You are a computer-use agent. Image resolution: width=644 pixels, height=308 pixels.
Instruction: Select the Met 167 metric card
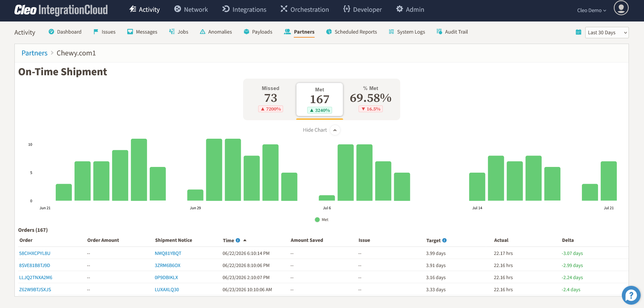tap(320, 99)
